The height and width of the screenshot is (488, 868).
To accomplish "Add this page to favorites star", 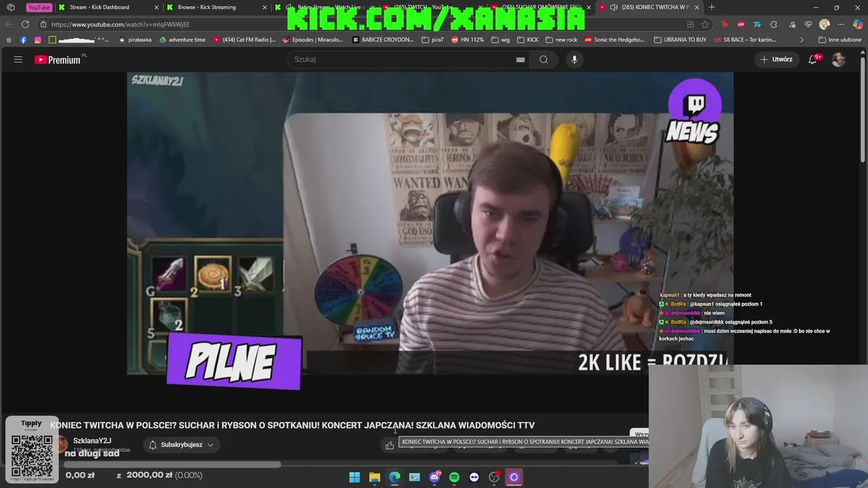I will (705, 24).
